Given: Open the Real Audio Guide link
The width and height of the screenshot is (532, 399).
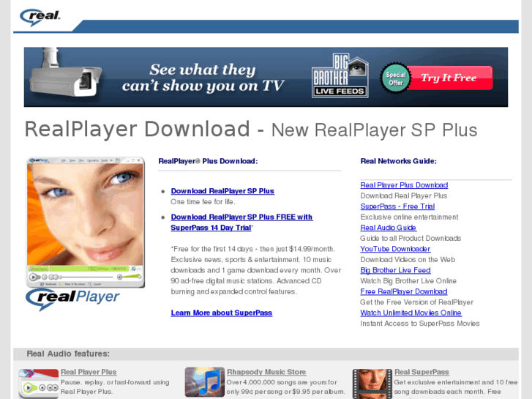Looking at the screenshot, I should [389, 228].
